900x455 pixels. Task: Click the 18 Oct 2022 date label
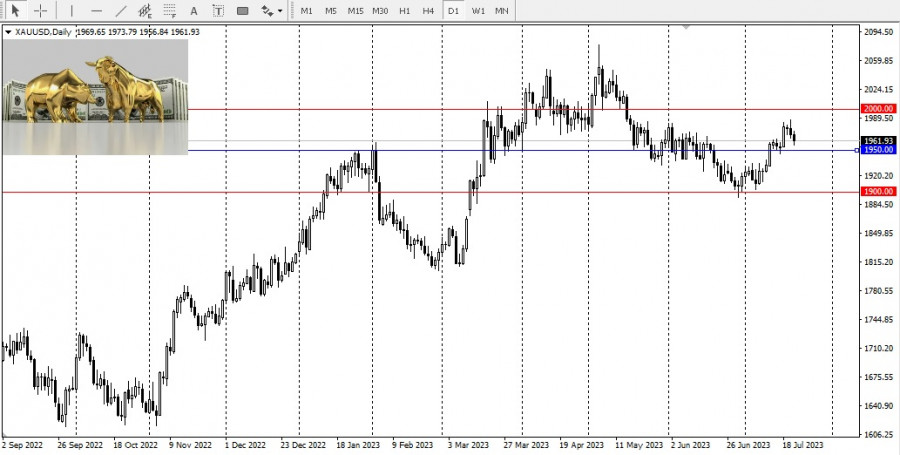134,445
